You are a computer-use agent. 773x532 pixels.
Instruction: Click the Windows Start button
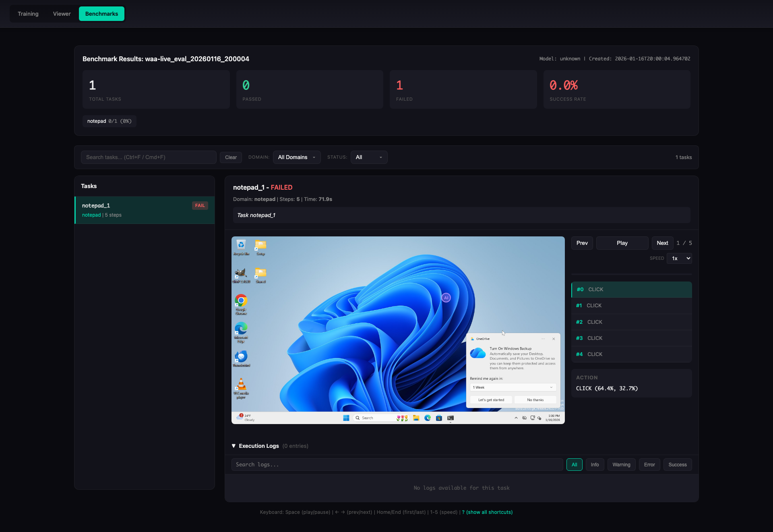(346, 418)
